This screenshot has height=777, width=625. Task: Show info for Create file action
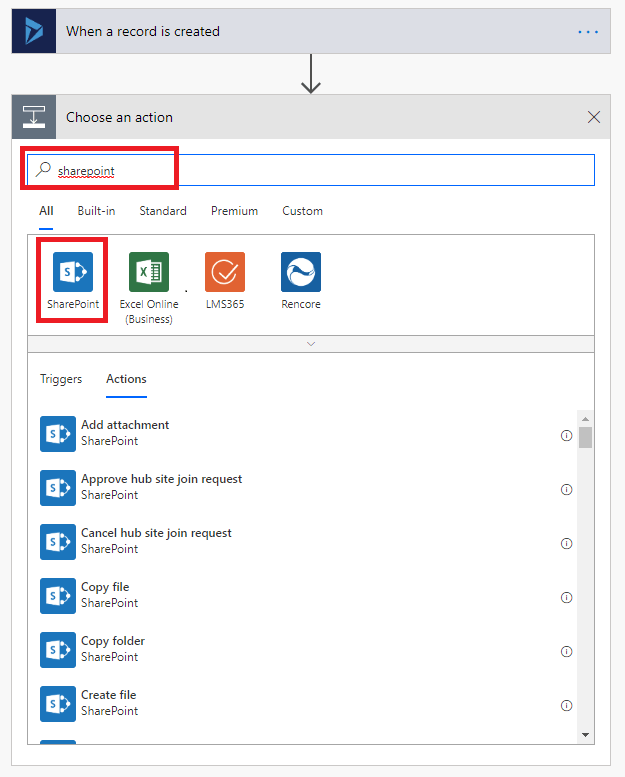(x=567, y=706)
